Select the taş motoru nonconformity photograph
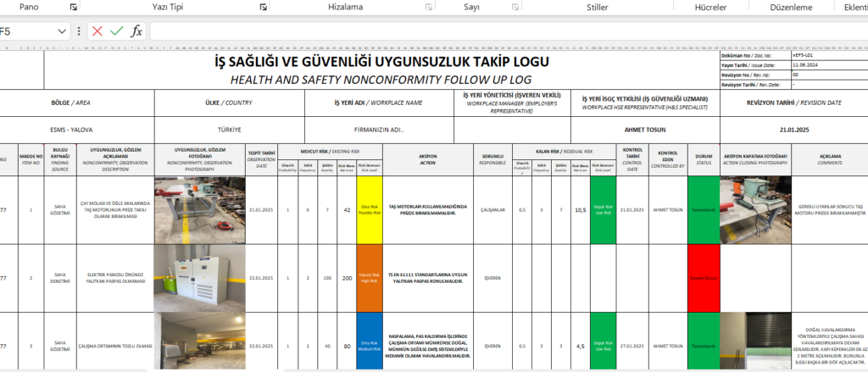 (x=199, y=210)
